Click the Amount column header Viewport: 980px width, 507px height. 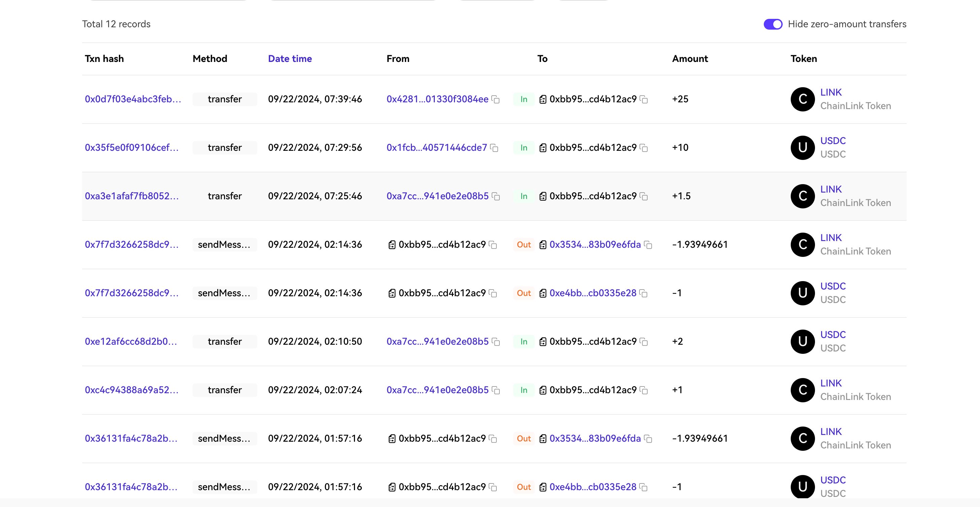(x=690, y=59)
